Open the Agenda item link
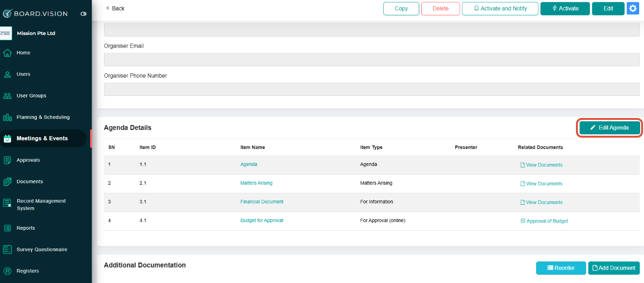644x283 pixels. point(249,165)
